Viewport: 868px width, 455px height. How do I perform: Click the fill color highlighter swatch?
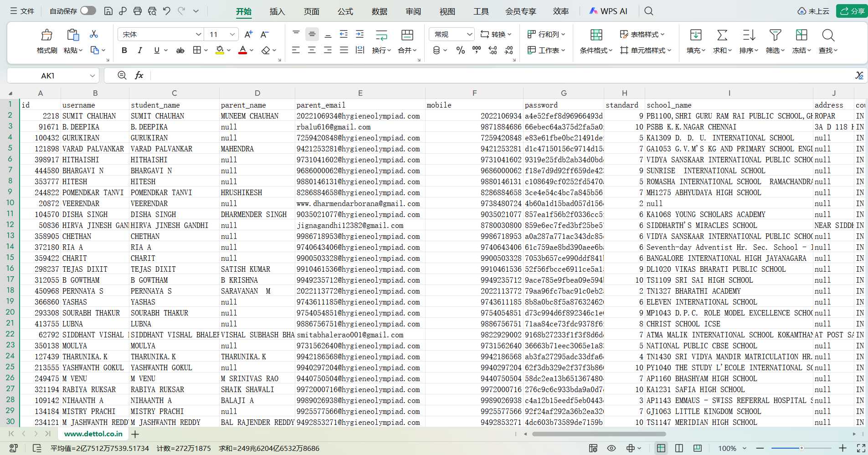tap(220, 50)
